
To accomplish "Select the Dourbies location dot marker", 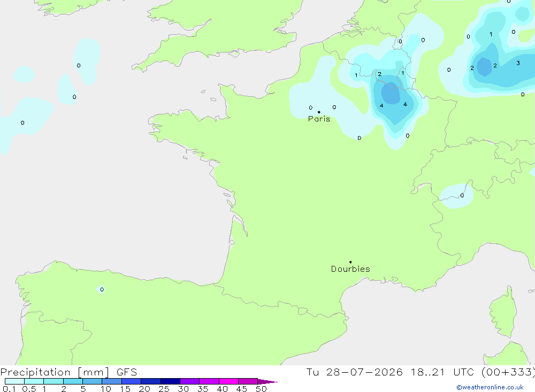I will click(350, 262).
